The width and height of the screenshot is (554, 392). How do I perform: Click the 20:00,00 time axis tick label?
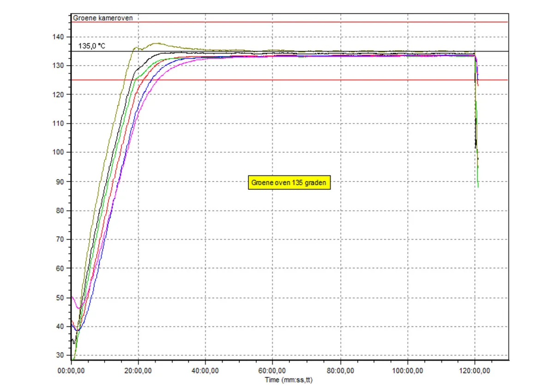[138, 371]
